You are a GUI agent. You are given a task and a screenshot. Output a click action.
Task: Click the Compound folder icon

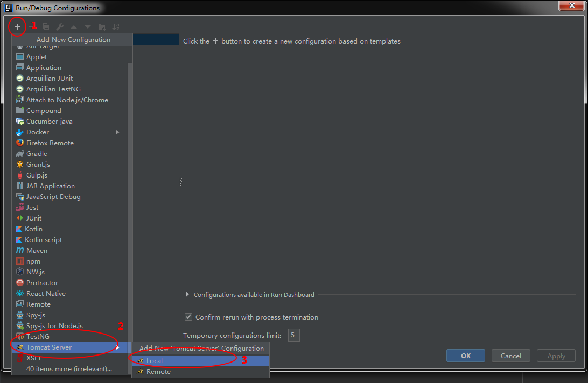[20, 110]
